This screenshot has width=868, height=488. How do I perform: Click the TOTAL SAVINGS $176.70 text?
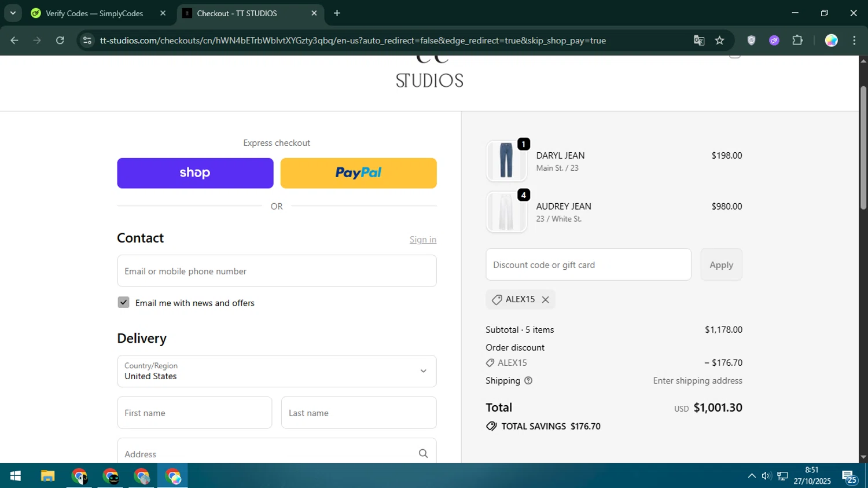[x=551, y=426]
